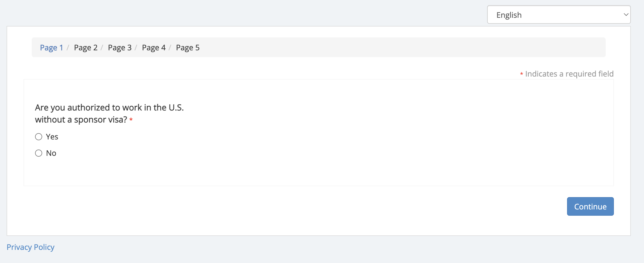The image size is (644, 263).
Task: Click the 'No' option label text
Action: (51, 153)
